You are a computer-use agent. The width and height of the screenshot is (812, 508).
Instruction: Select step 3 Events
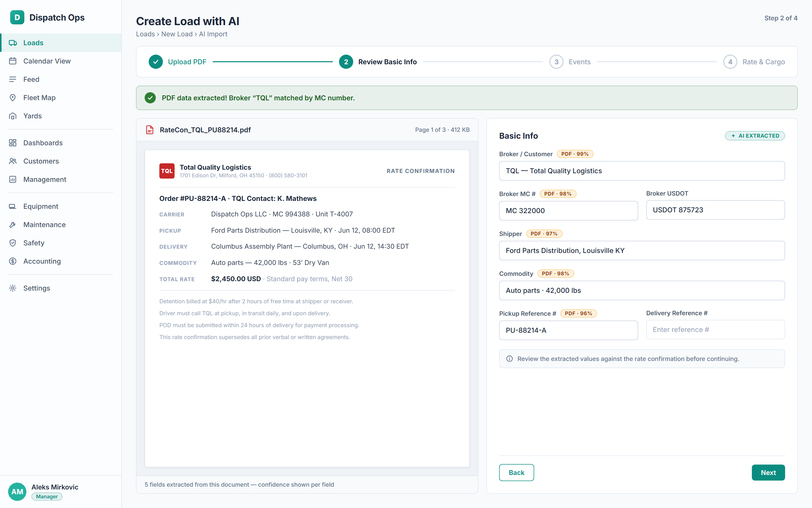pos(570,62)
